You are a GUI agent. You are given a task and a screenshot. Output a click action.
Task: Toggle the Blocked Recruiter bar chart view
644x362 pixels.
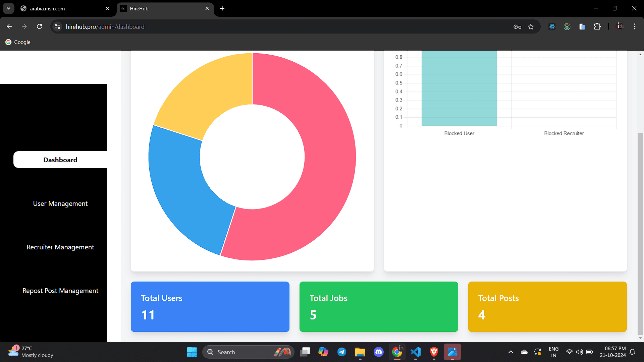[x=563, y=133]
